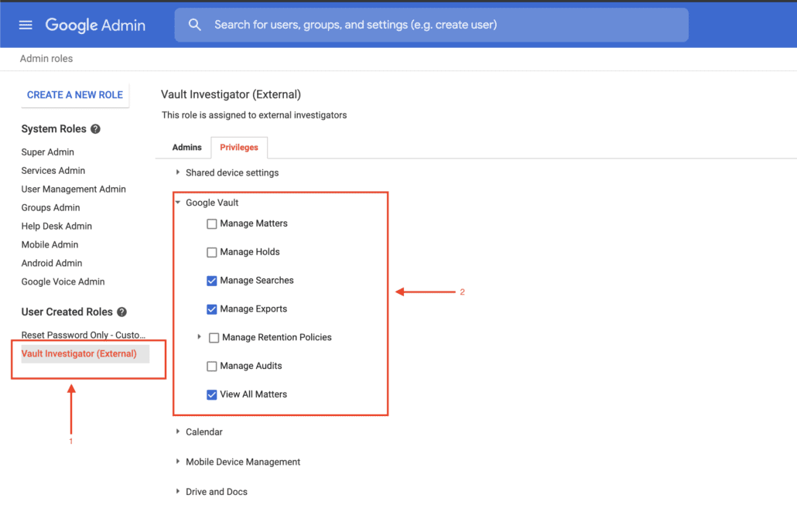Click the Google Admin logo
This screenshot has width=797, height=532.
point(95,25)
